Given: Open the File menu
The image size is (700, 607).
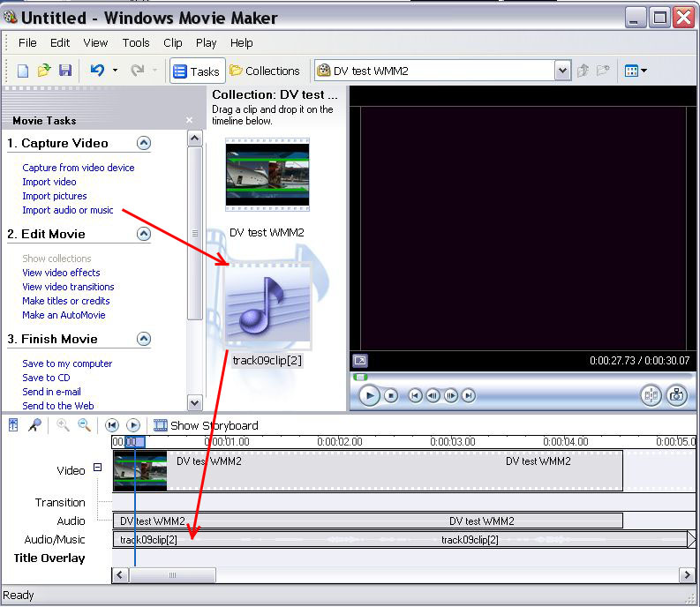Looking at the screenshot, I should pyautogui.click(x=27, y=43).
